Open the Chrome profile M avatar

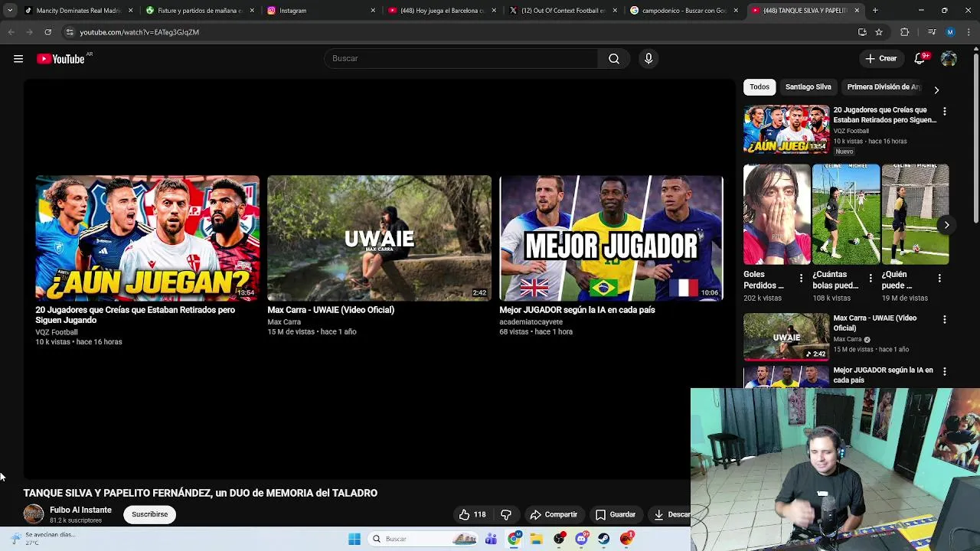pyautogui.click(x=950, y=32)
